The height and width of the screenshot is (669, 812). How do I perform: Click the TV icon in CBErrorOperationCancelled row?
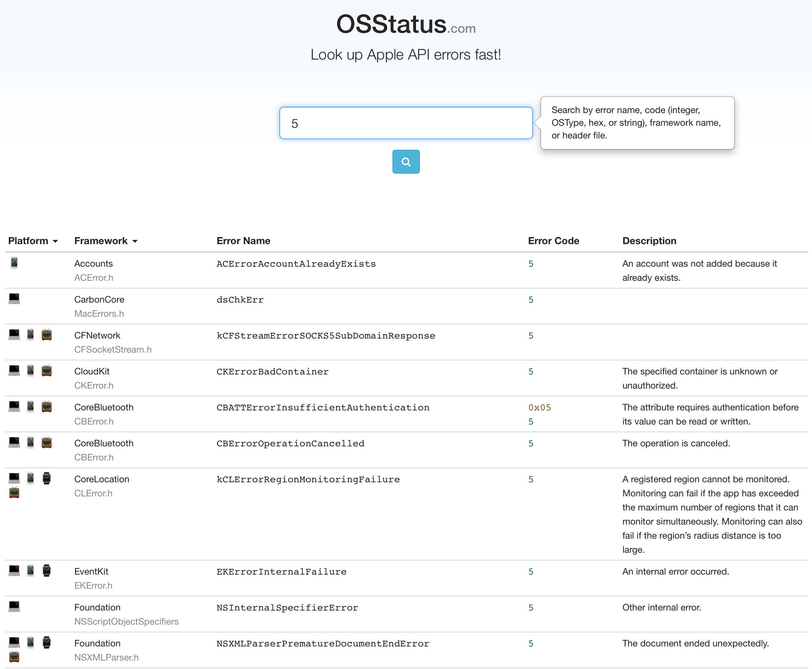(47, 442)
